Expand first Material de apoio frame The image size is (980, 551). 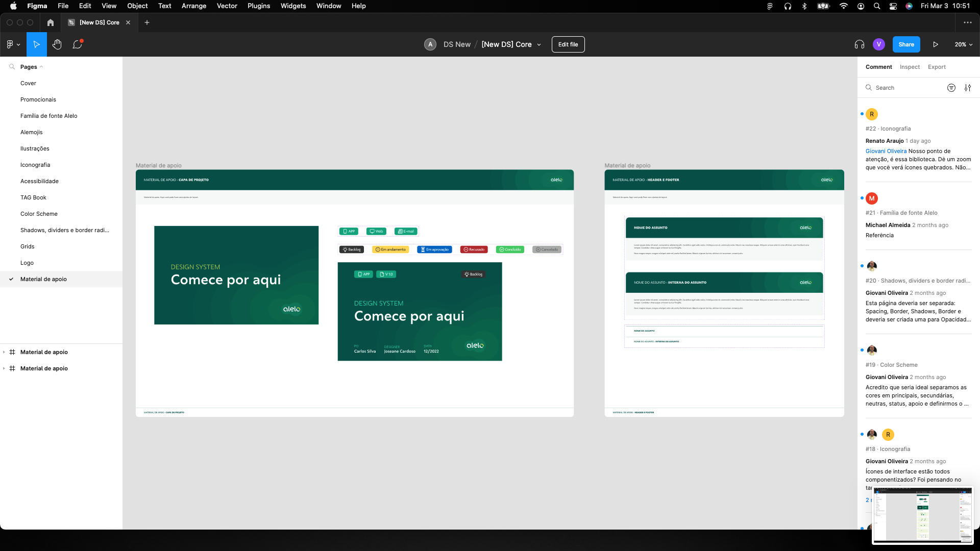(4, 352)
